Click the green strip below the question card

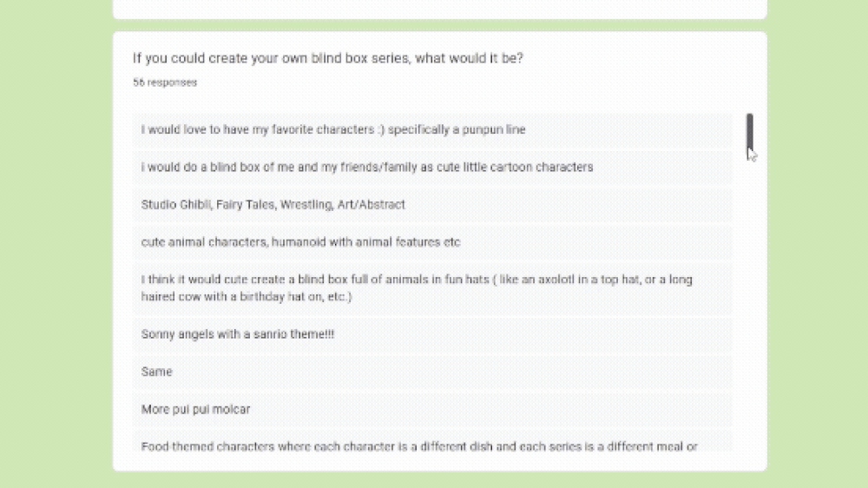pos(439,479)
